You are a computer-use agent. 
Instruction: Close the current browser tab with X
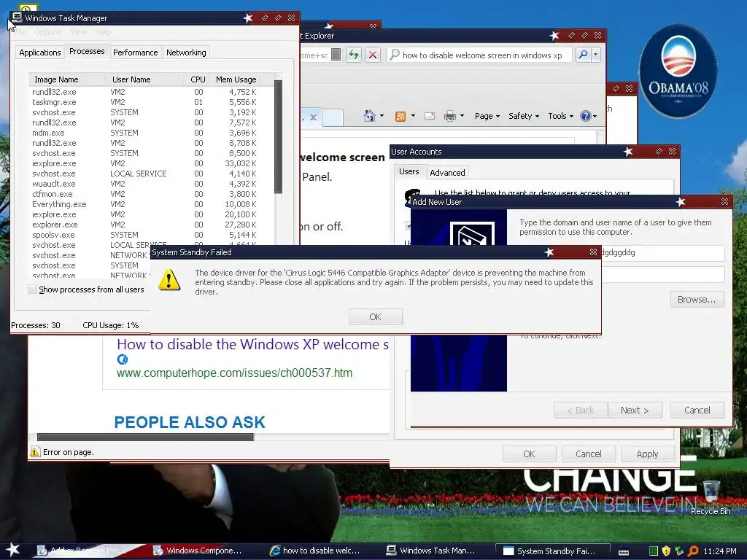click(313, 117)
